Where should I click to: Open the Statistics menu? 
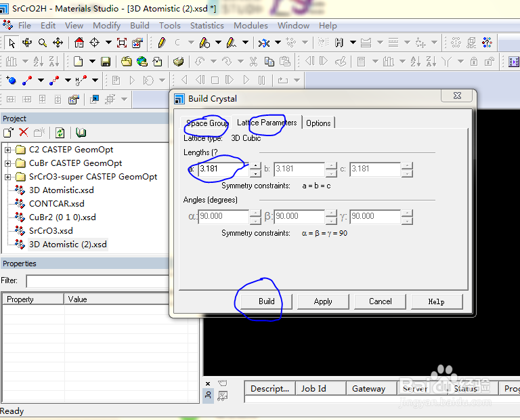coord(207,26)
